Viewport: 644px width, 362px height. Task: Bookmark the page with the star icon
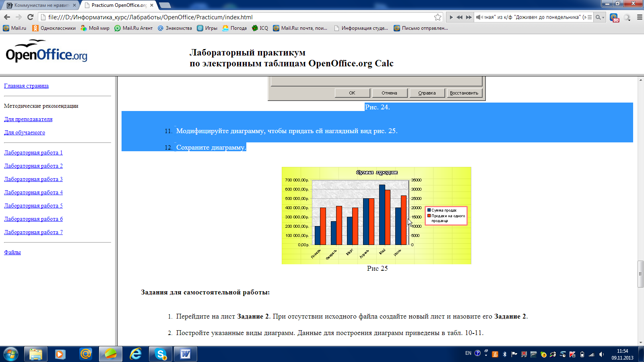tap(438, 17)
